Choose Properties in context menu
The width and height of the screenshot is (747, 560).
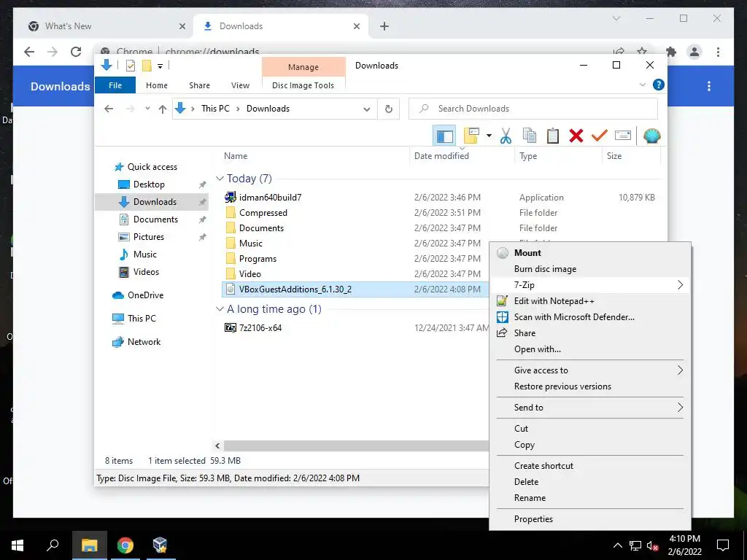(x=589, y=519)
